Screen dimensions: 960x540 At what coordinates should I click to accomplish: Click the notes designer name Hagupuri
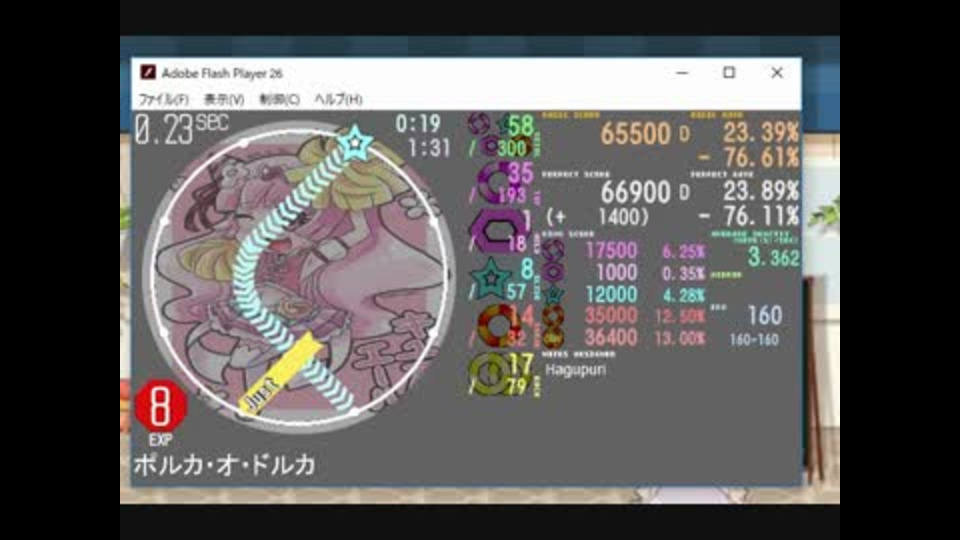tap(575, 370)
